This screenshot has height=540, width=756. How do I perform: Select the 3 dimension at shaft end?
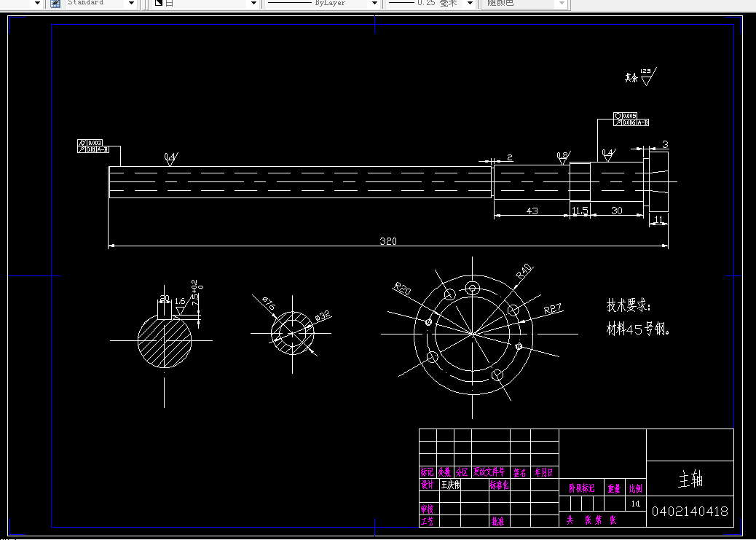click(666, 144)
